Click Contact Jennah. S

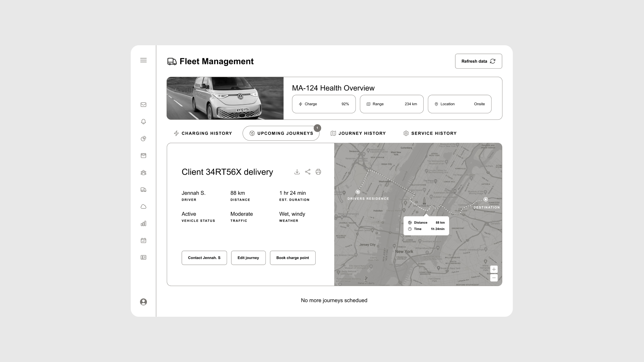(x=204, y=258)
